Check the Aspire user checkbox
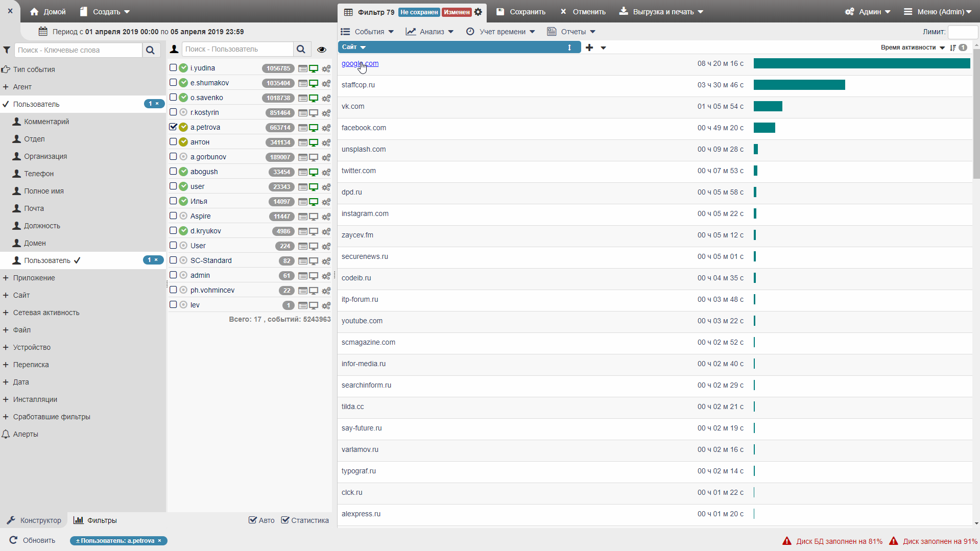The height and width of the screenshot is (551, 980). (173, 215)
